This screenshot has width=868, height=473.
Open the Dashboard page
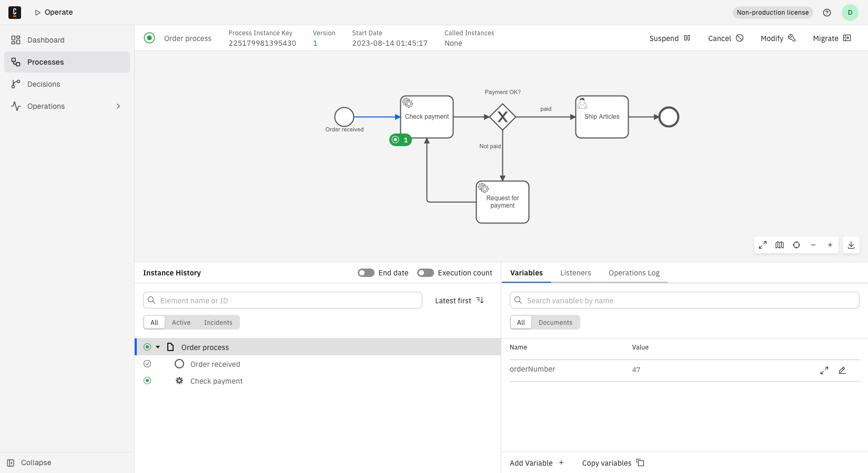coord(67,40)
